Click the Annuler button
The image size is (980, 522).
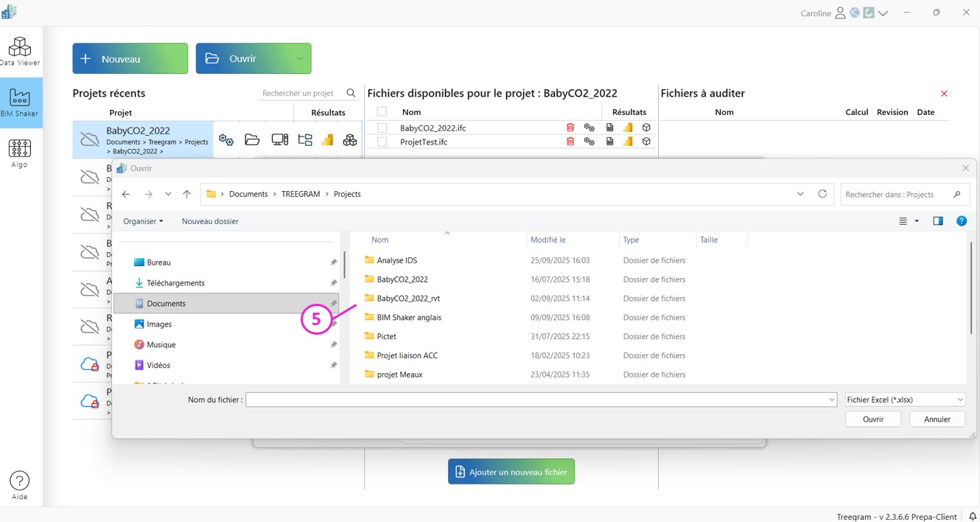[x=937, y=419]
